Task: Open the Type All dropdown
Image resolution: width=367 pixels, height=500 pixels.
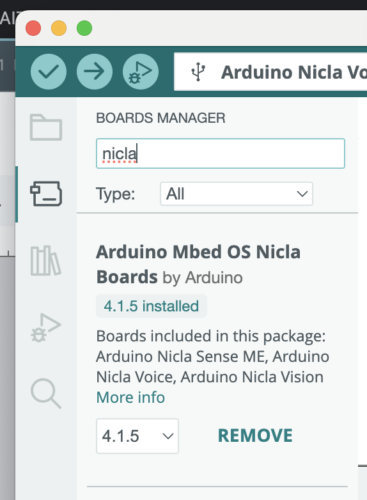Action: (x=236, y=194)
